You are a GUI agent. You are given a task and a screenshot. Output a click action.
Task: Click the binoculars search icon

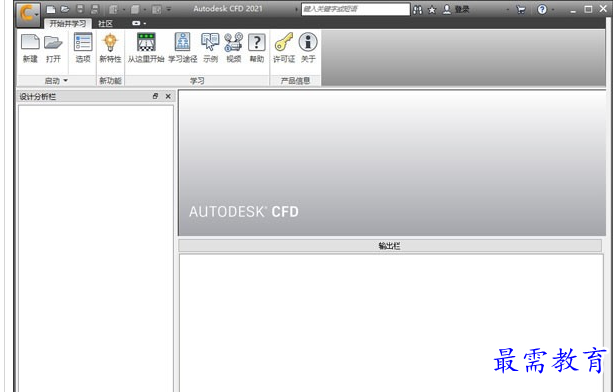point(418,9)
